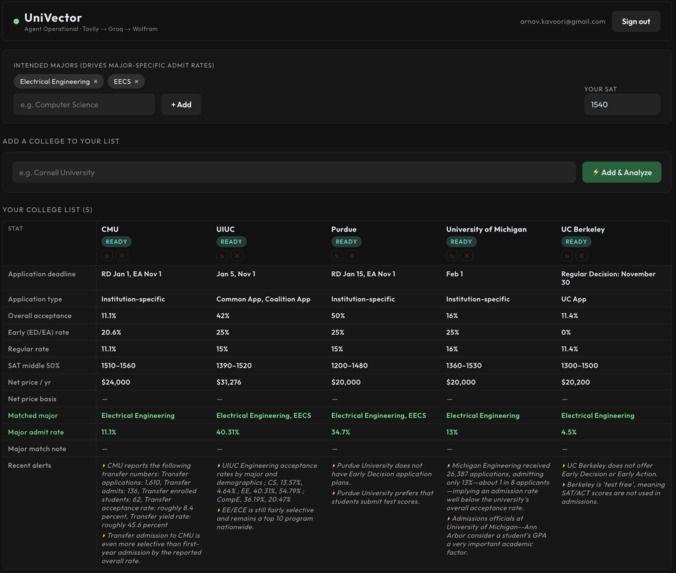Click the UniVector logo title
This screenshot has width=676, height=573.
[x=53, y=18]
